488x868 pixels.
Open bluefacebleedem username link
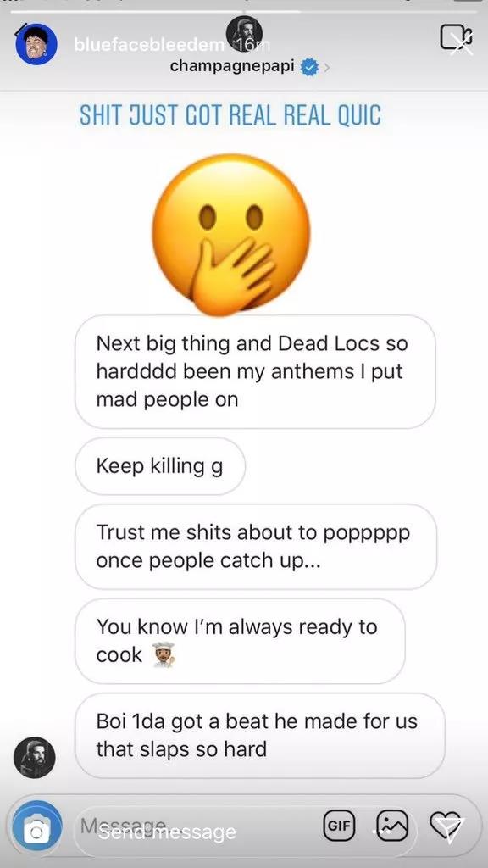click(x=149, y=45)
